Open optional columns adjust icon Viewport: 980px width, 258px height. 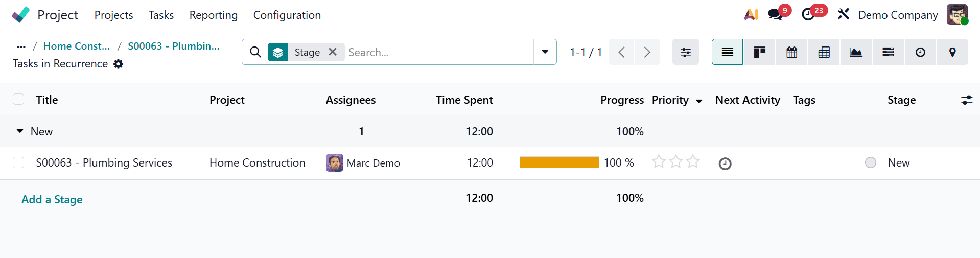point(967,100)
